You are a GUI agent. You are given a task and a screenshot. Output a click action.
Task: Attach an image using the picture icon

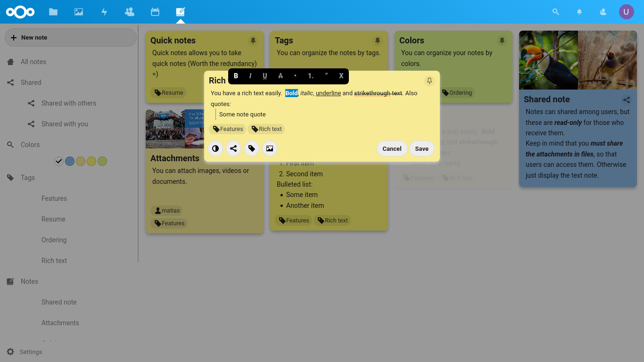click(269, 148)
